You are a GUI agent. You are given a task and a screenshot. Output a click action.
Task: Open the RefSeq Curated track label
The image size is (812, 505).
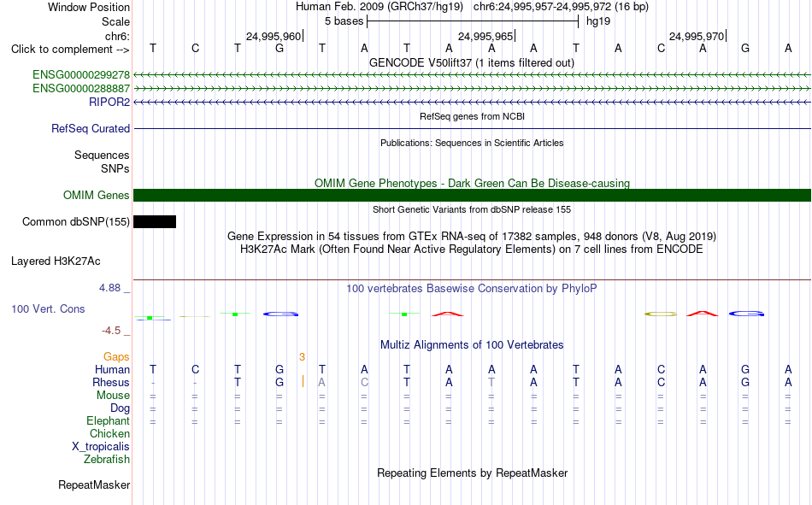point(91,128)
